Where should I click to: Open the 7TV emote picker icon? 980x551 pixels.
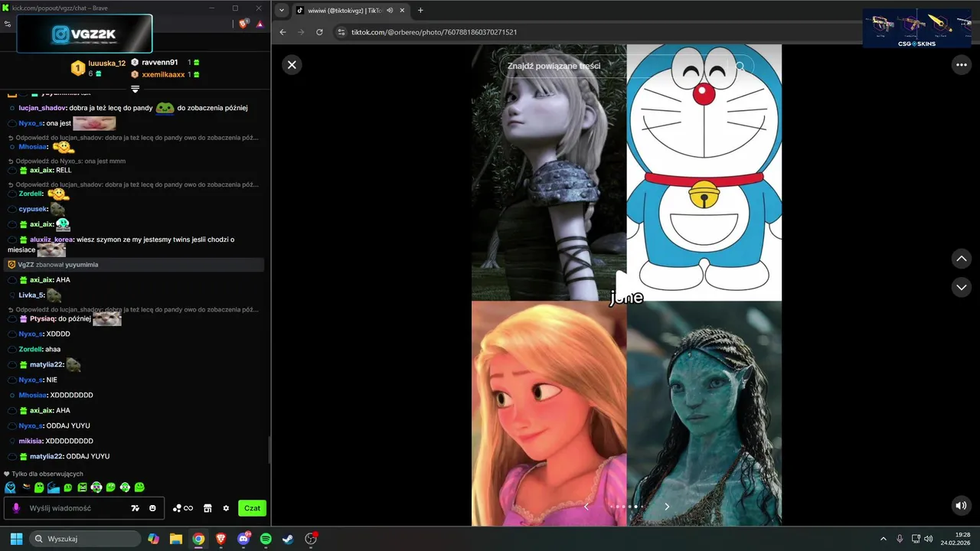tap(136, 508)
